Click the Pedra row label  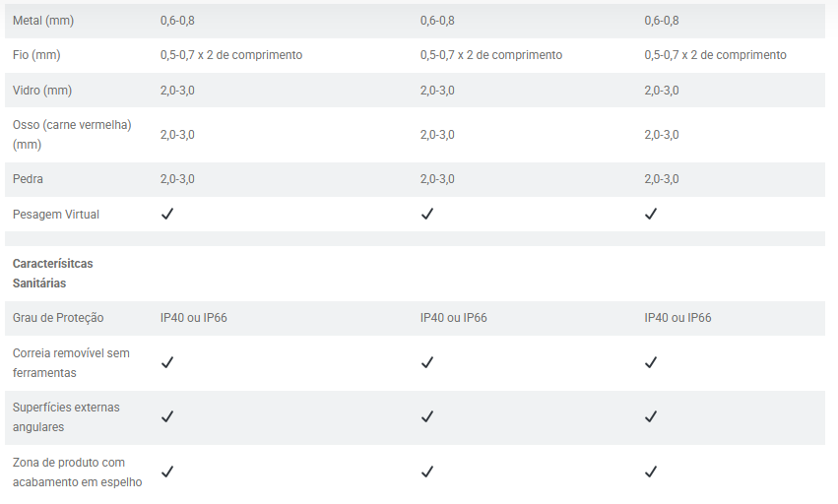[x=29, y=179]
